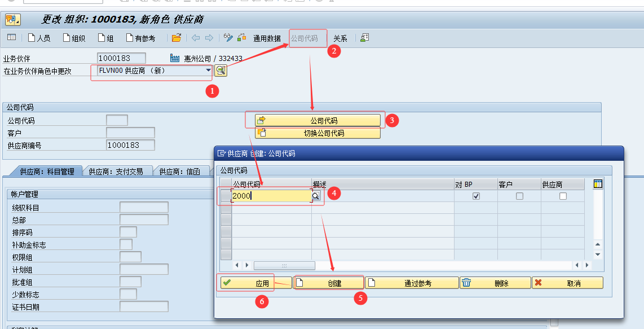Tick the 供应商 checkbox in first row
644x329 pixels.
pos(563,196)
